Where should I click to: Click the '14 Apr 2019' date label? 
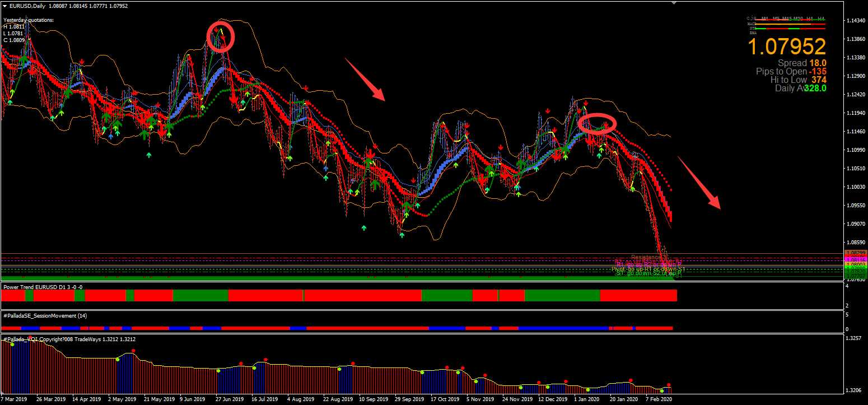point(86,399)
